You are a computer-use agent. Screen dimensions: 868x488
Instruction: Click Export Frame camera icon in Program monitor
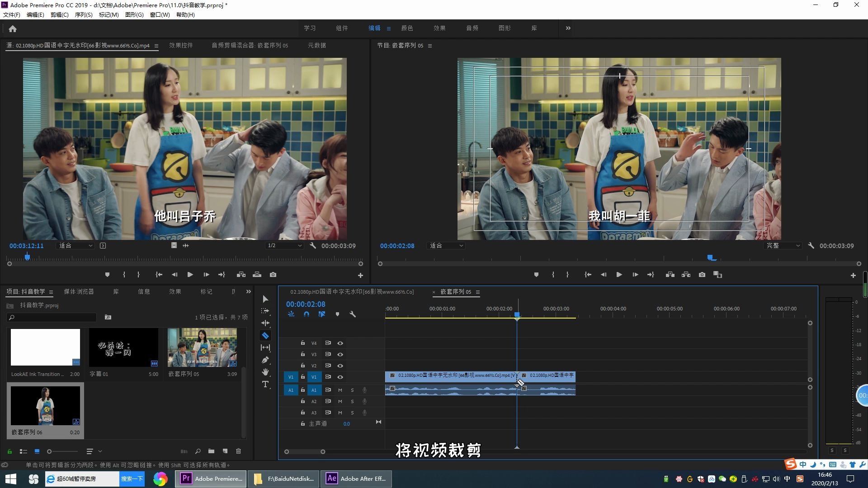[x=702, y=275]
